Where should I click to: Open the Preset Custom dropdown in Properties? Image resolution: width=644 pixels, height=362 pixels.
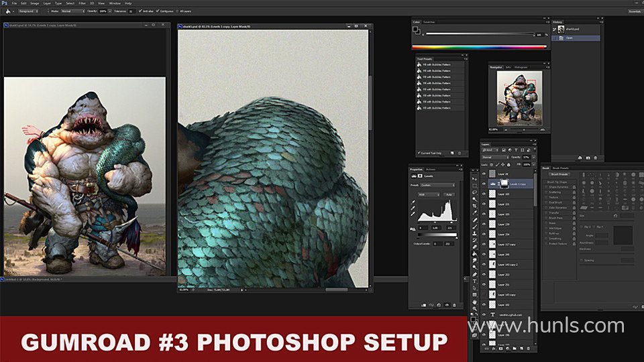click(x=438, y=185)
